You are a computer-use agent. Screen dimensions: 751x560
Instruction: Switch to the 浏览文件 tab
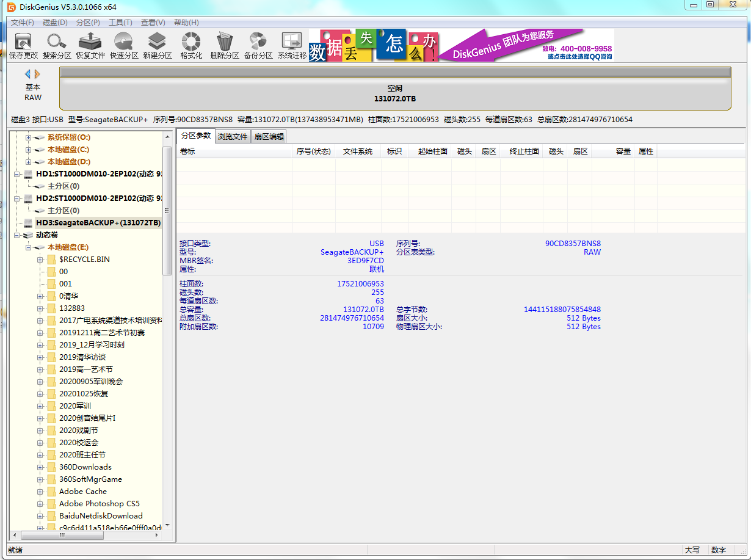pos(233,137)
